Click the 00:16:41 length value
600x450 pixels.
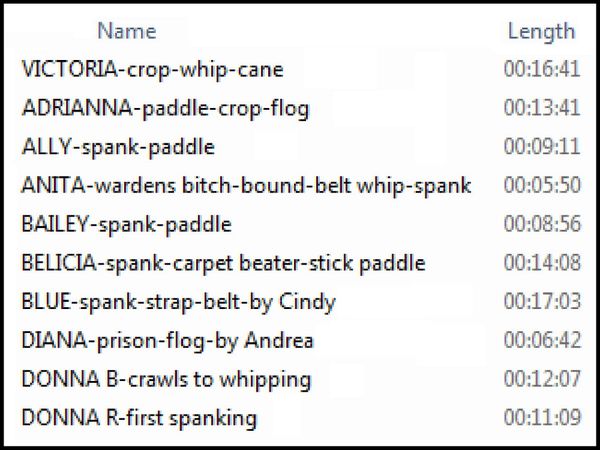click(x=542, y=69)
